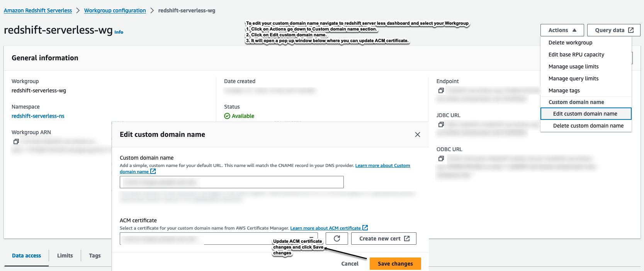Click external link icon on Query data
Screen dimensions: 644x271
tap(631, 30)
